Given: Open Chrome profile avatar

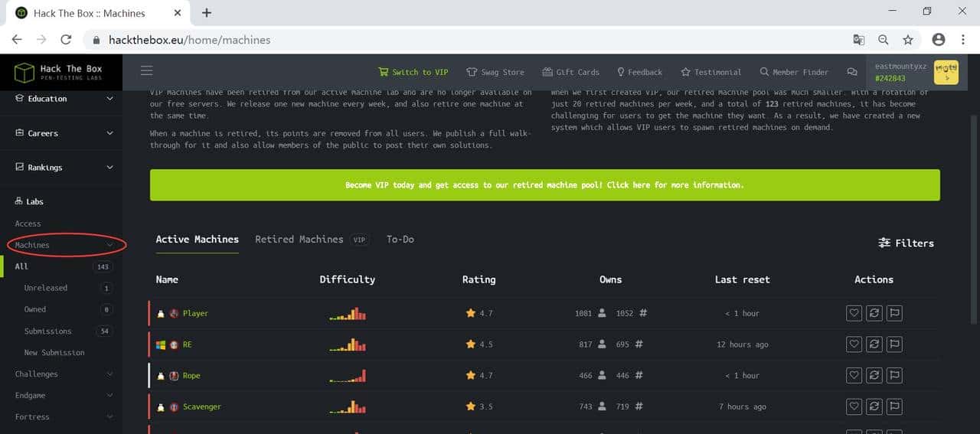Looking at the screenshot, I should click(939, 40).
